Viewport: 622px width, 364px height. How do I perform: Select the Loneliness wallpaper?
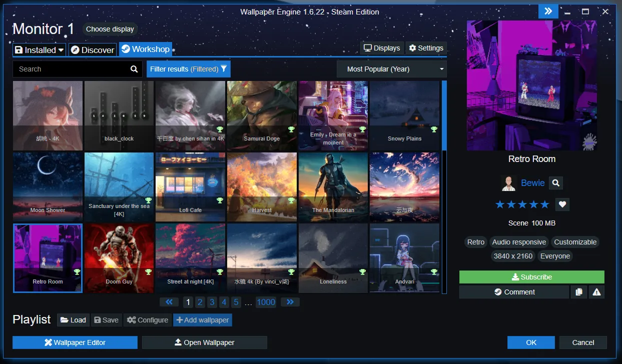[x=333, y=258]
